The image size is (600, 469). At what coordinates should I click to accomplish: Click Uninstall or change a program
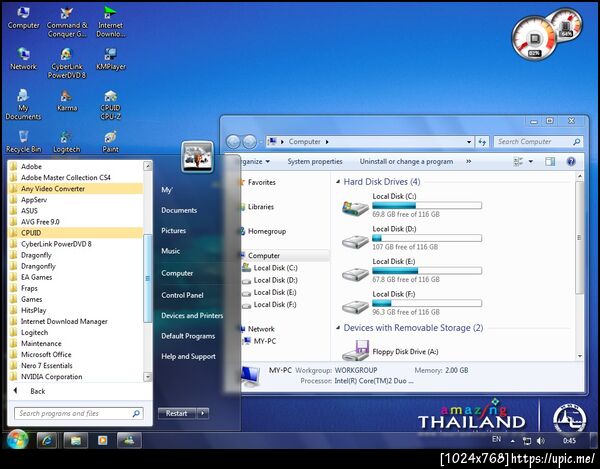coord(406,161)
